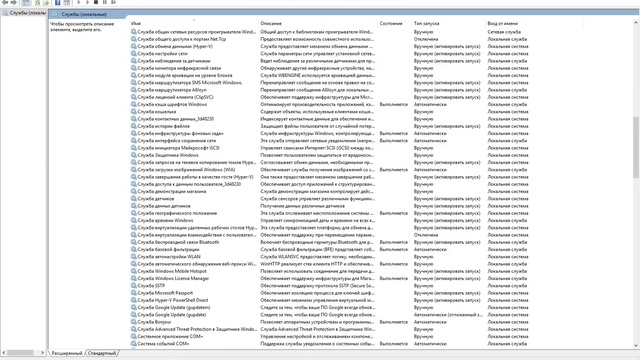
Task: Click the Pause service toolbar icon
Action: pos(104,2)
